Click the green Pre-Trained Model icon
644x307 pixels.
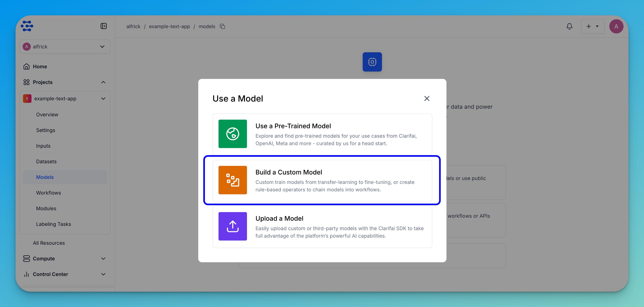232,134
